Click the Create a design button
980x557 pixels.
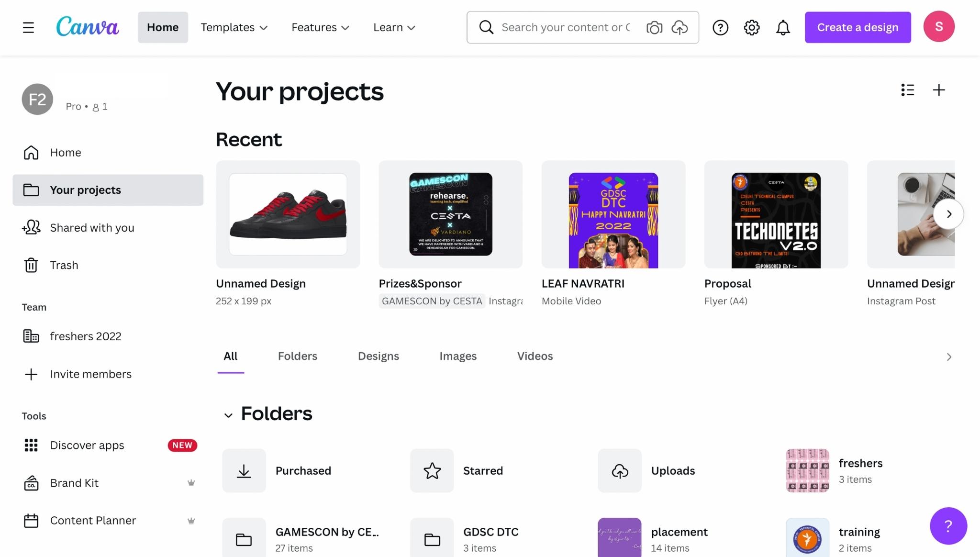point(857,27)
